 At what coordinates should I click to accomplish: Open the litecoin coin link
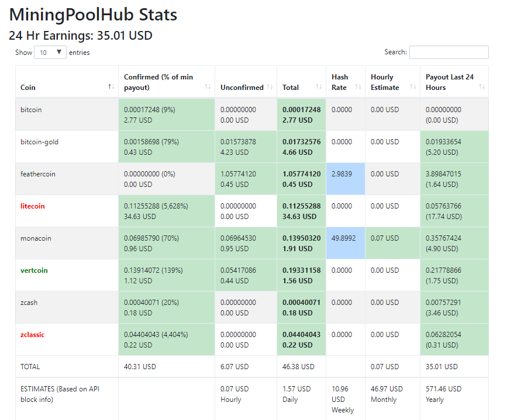33,206
